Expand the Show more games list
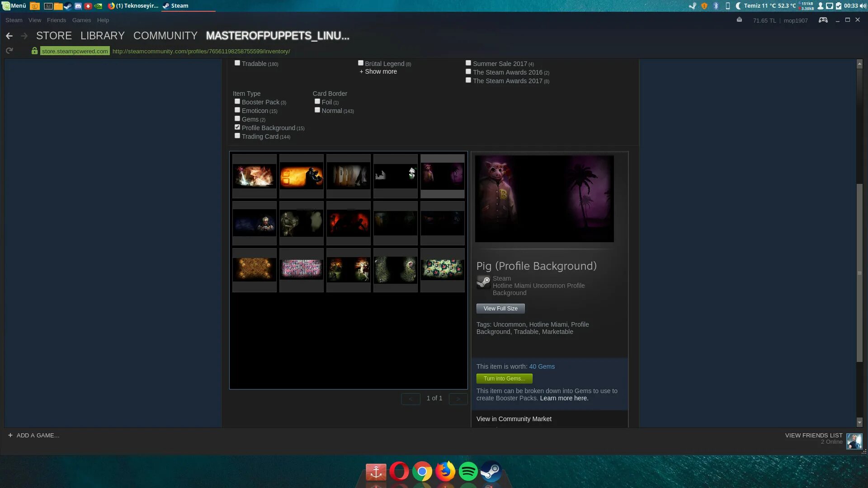Viewport: 868px width, 488px height. (378, 71)
